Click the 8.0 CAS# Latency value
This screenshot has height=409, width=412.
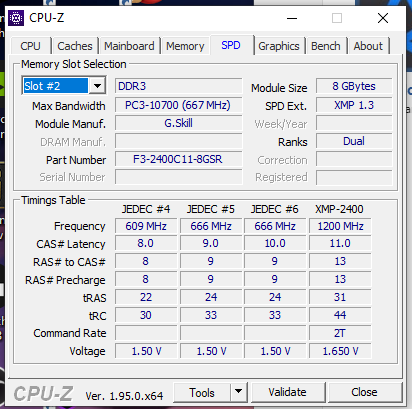coord(146,243)
